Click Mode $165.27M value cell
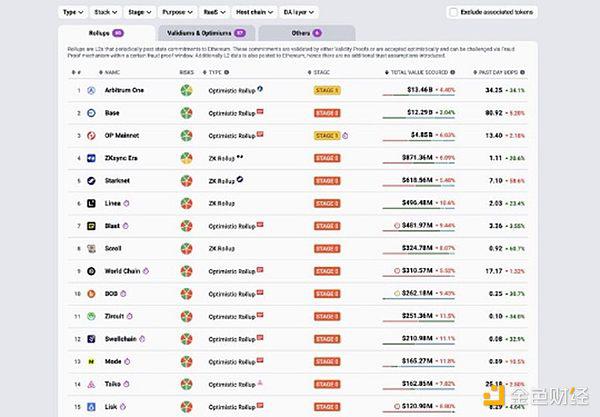Viewport: 600px width, 417px height. coord(417,361)
